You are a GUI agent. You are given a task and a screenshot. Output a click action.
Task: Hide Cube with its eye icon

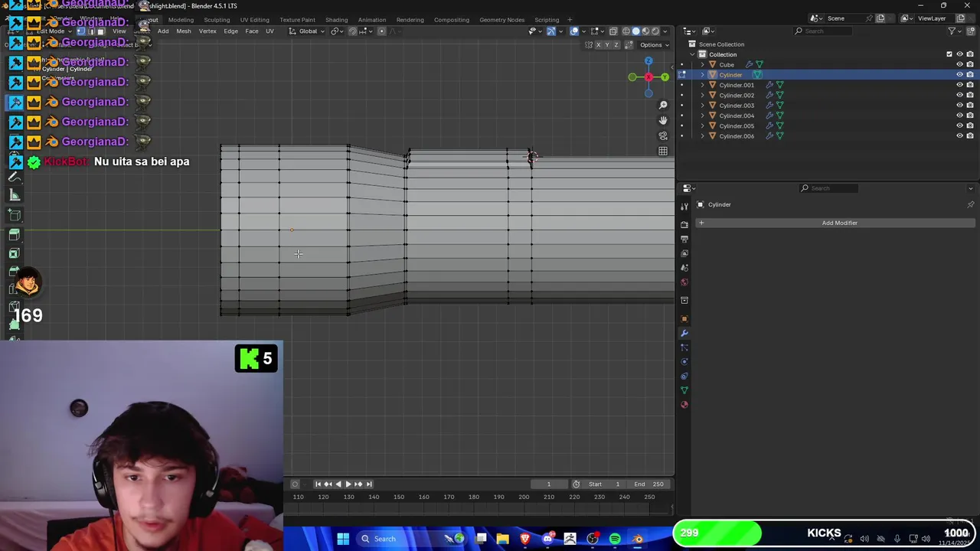pos(959,64)
